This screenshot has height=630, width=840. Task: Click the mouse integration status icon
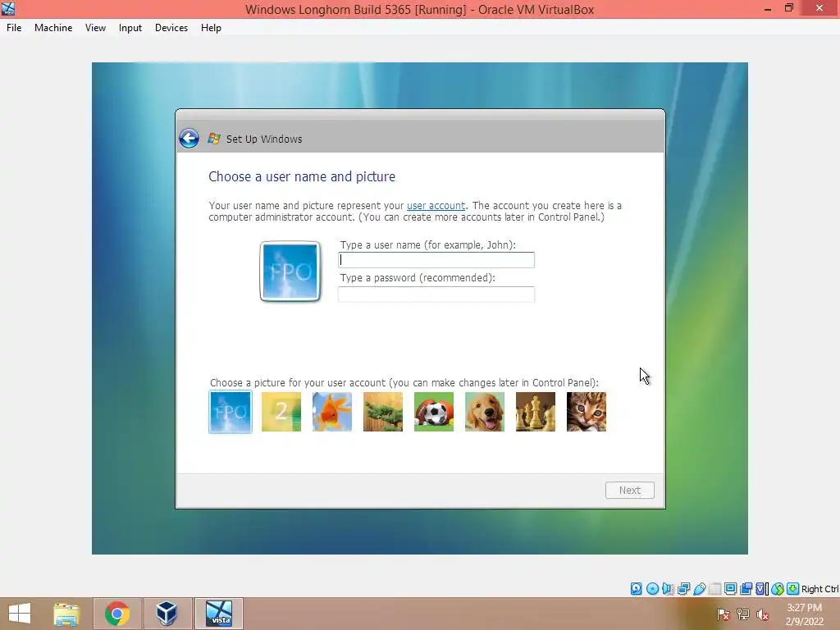coord(778,589)
